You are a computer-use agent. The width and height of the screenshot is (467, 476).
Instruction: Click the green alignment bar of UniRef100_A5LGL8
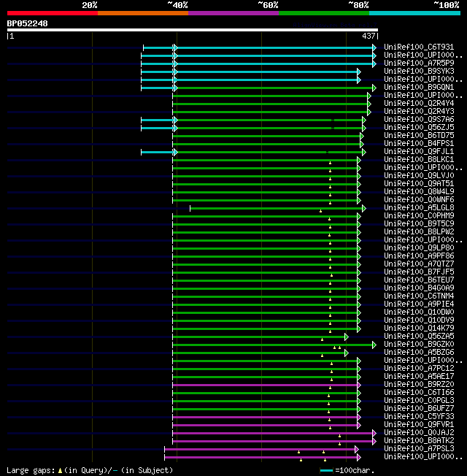277,208
